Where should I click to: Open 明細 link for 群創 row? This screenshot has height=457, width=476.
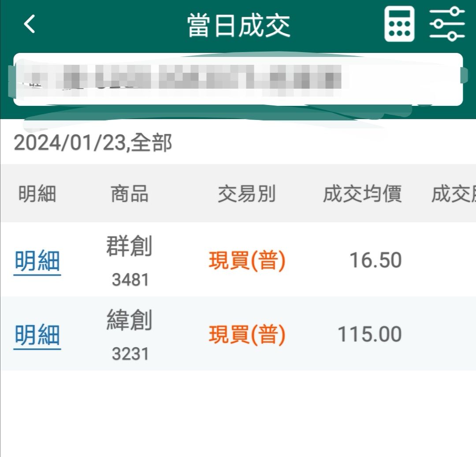(x=37, y=261)
